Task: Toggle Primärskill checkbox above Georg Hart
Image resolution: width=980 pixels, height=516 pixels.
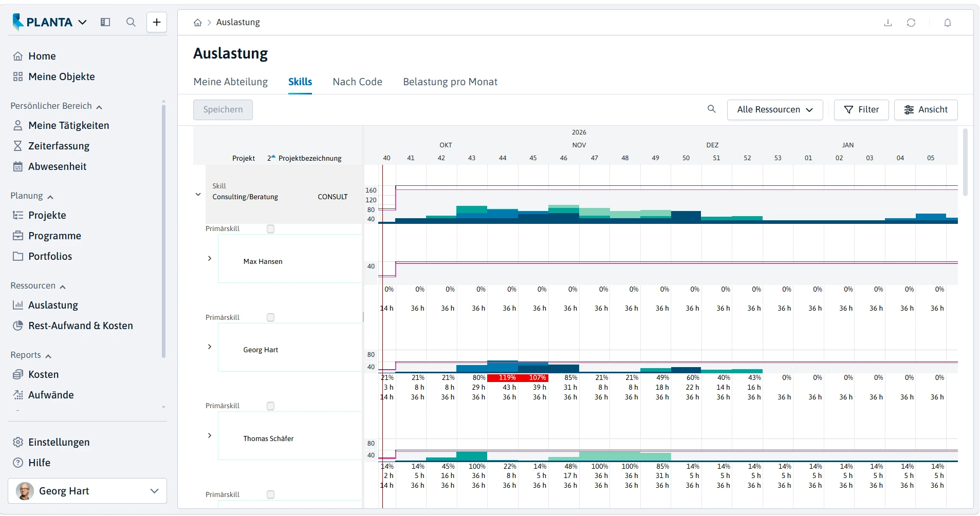Action: [x=271, y=318]
